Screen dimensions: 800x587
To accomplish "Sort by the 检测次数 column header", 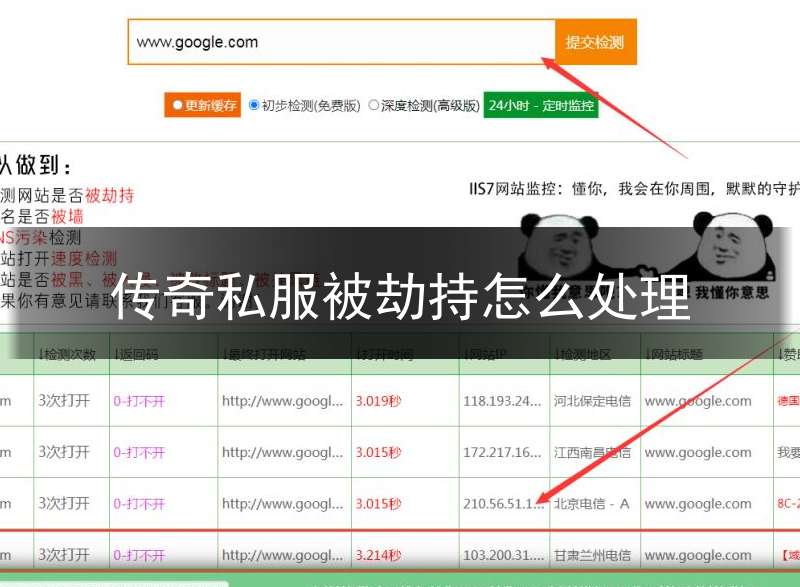I will pos(67,353).
